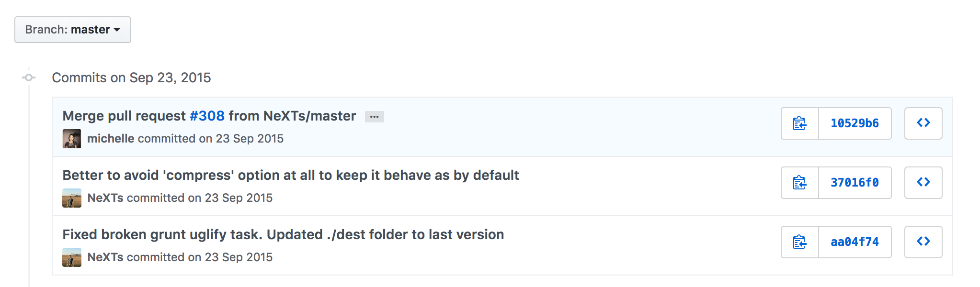Copy full SHA for commit 37016f0
This screenshot has width=980, height=287.
[799, 183]
